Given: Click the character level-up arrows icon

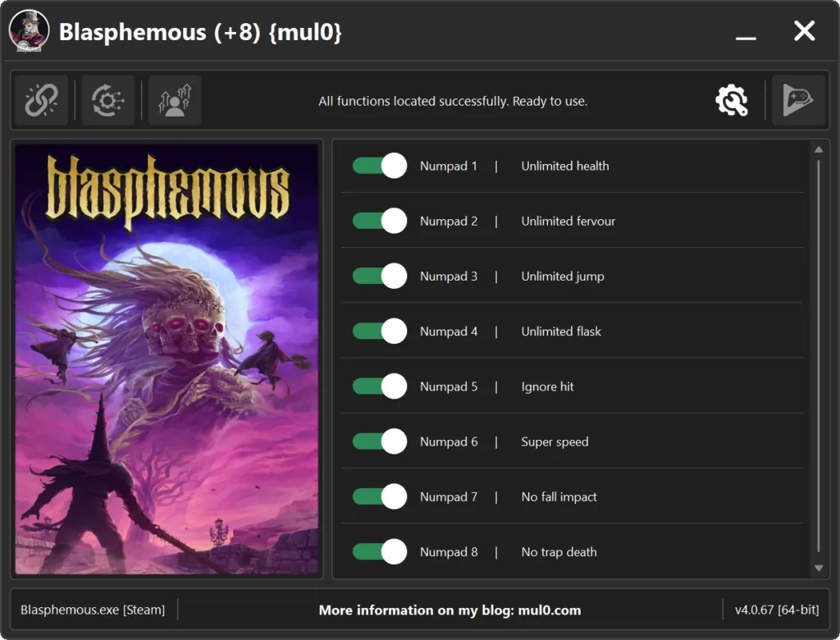Looking at the screenshot, I should coord(175,100).
